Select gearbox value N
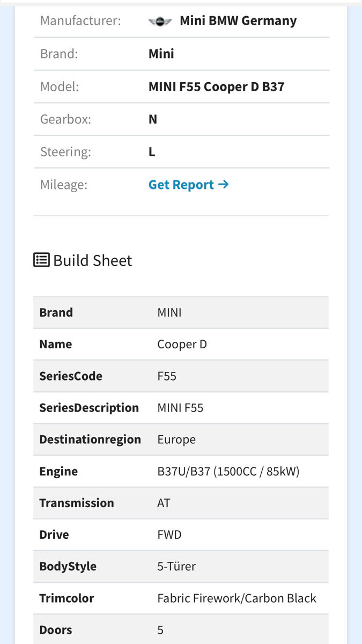Image resolution: width=362 pixels, height=644 pixels. (x=153, y=119)
